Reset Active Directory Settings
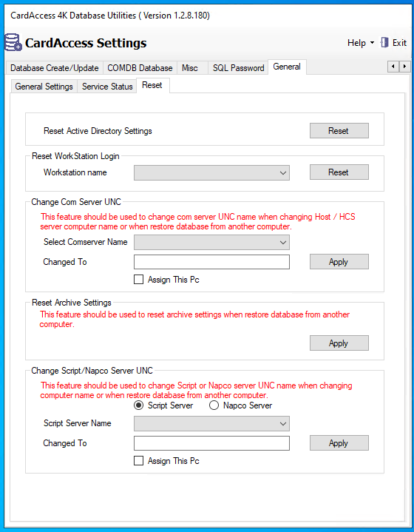 pyautogui.click(x=339, y=131)
